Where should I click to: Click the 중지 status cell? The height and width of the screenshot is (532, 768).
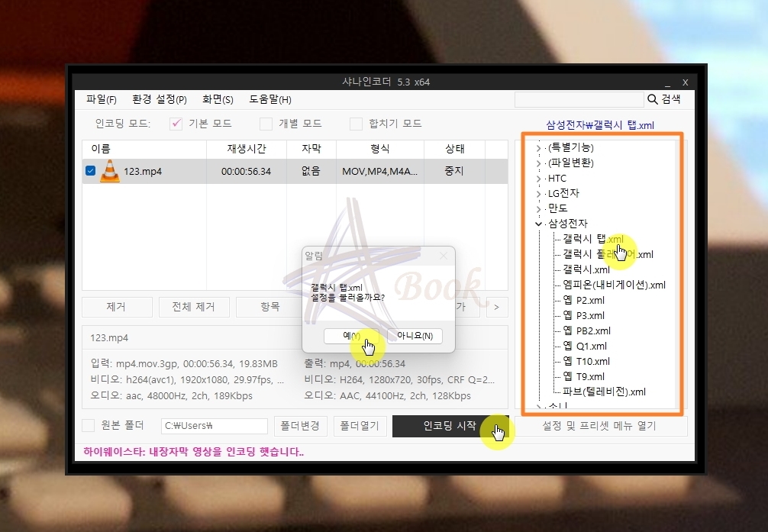pyautogui.click(x=454, y=172)
